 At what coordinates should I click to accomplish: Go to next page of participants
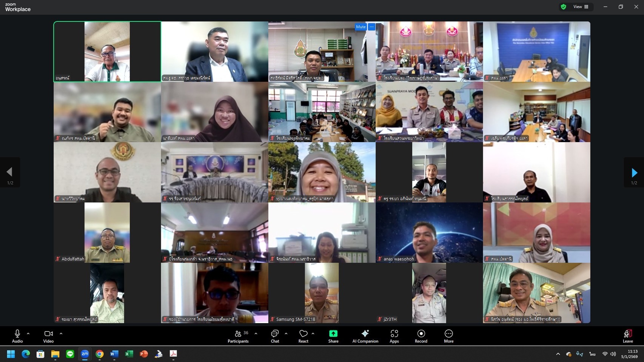click(x=634, y=173)
